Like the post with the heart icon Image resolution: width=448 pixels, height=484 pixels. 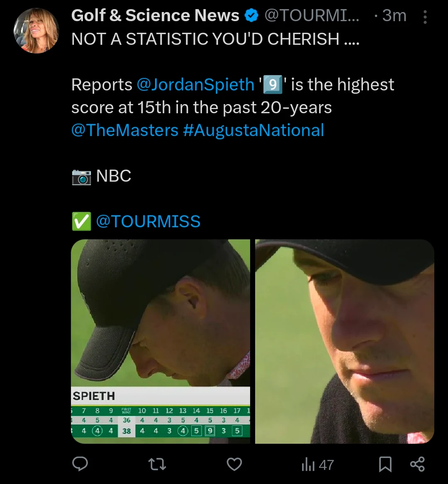pos(234,464)
